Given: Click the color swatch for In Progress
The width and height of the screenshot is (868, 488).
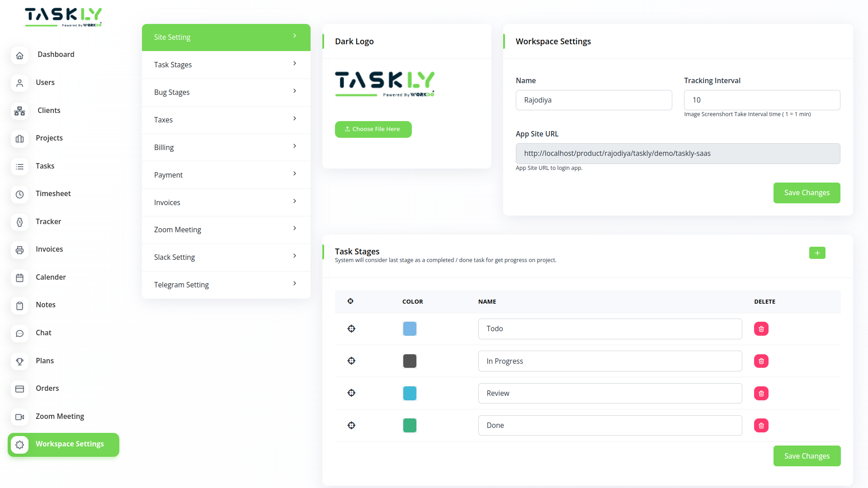Looking at the screenshot, I should click(410, 361).
